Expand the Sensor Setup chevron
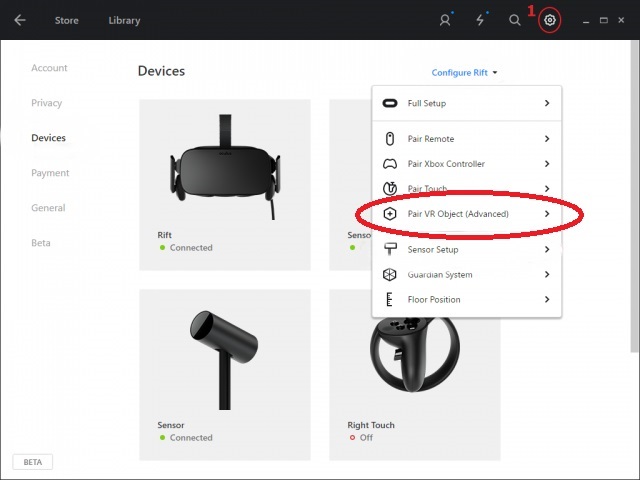This screenshot has height=480, width=640. pos(547,249)
